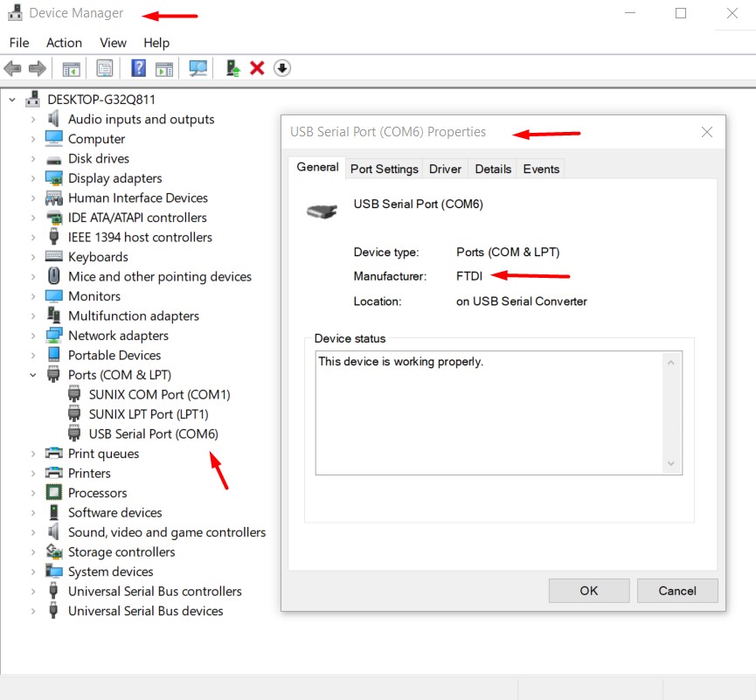Expand the Disk drives chevron
The image size is (756, 700).
(33, 158)
